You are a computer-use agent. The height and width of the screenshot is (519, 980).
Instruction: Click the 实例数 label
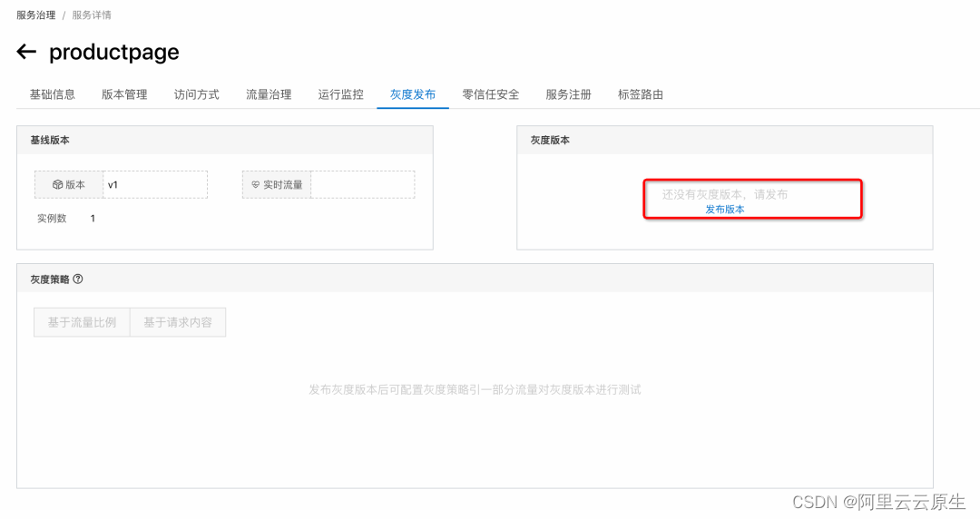51,219
